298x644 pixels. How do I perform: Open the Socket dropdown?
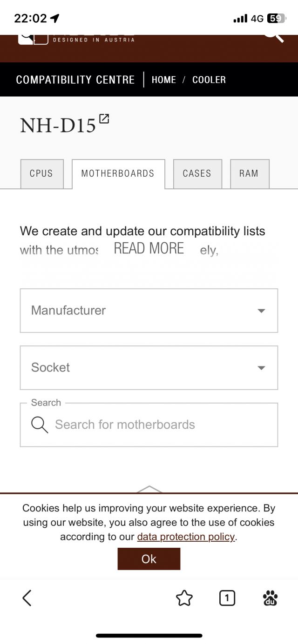[x=149, y=368]
